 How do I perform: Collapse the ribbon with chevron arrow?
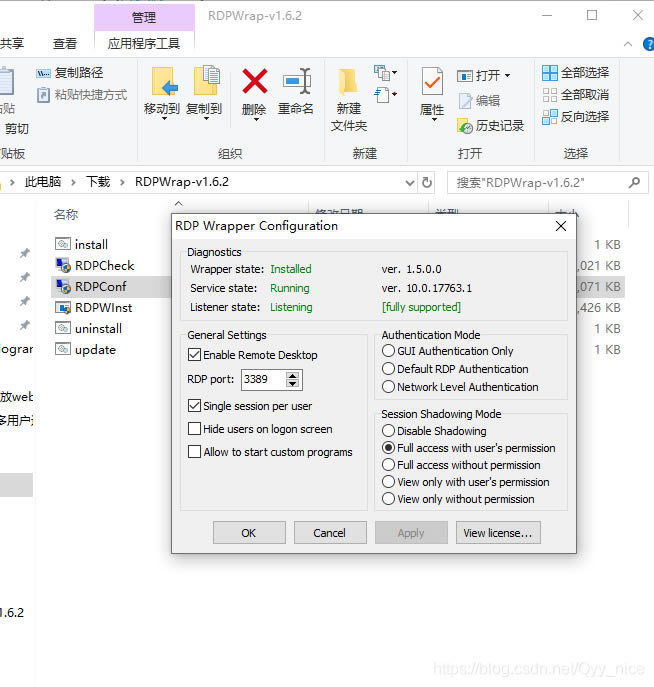(x=628, y=44)
